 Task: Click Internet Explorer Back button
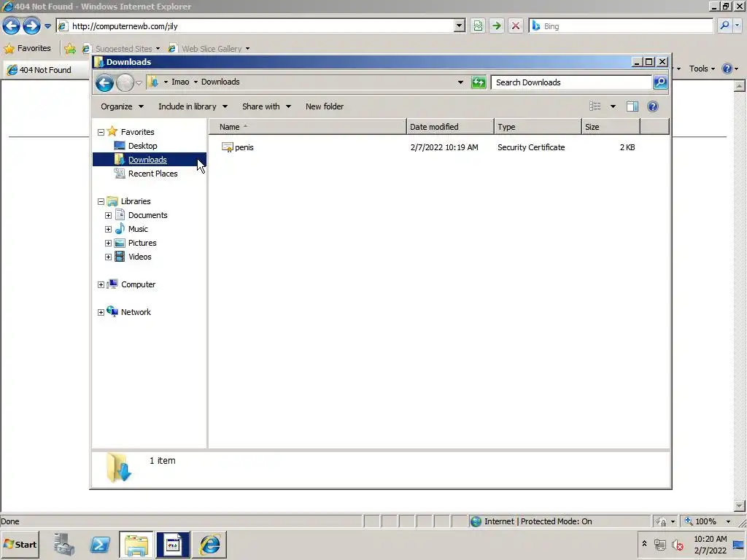click(12, 26)
